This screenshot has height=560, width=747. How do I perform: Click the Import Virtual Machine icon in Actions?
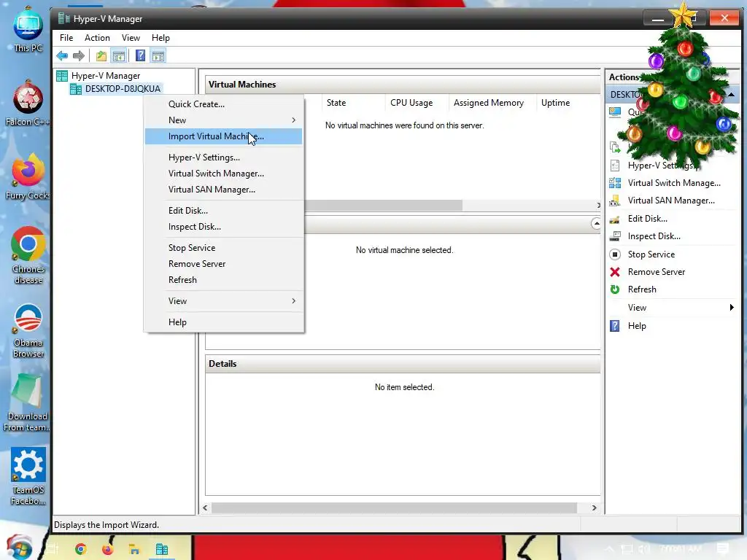coord(615,147)
